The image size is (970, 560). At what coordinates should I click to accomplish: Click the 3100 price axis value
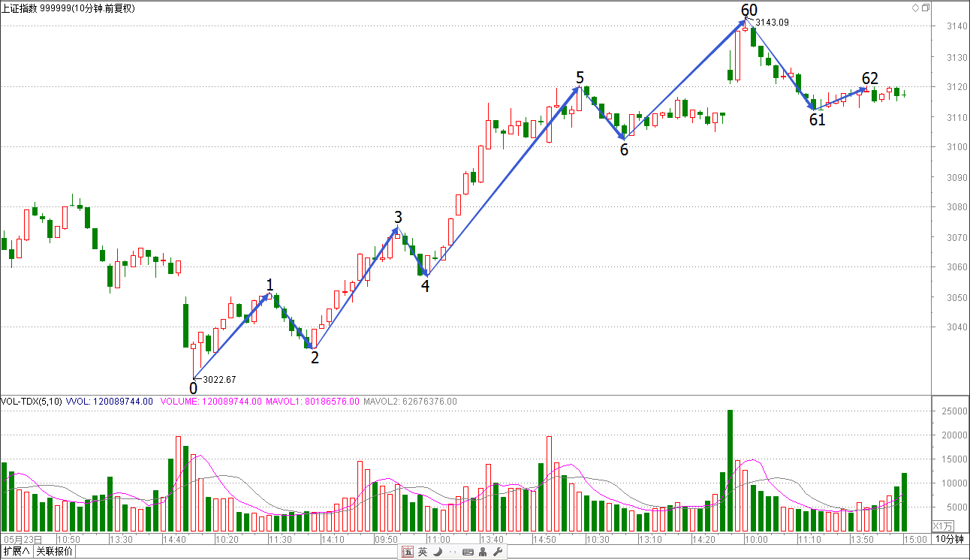pyautogui.click(x=957, y=147)
